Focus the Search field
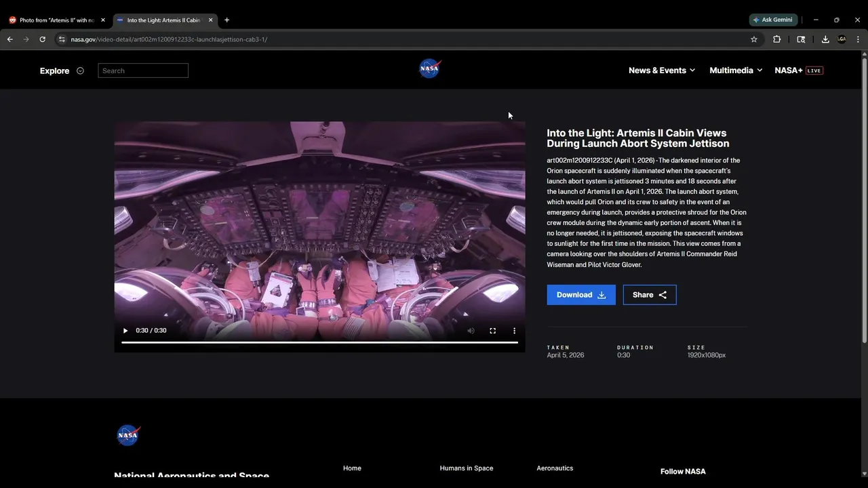868x488 pixels. [143, 70]
